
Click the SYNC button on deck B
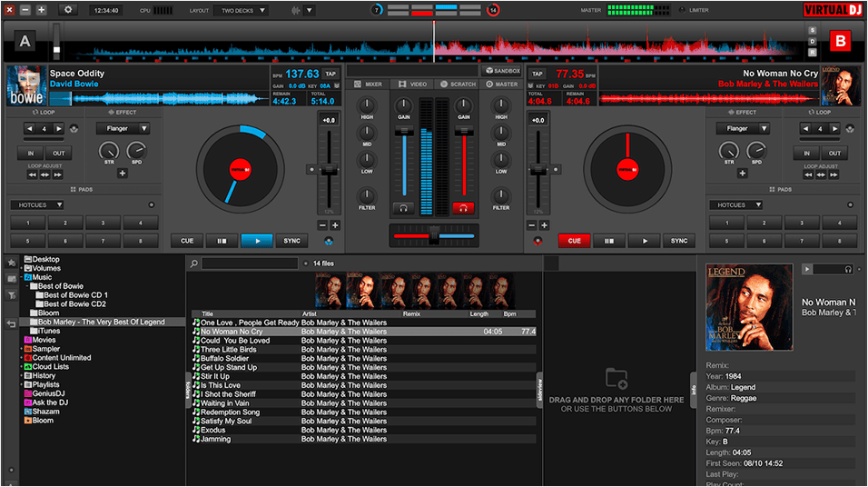[x=679, y=241]
